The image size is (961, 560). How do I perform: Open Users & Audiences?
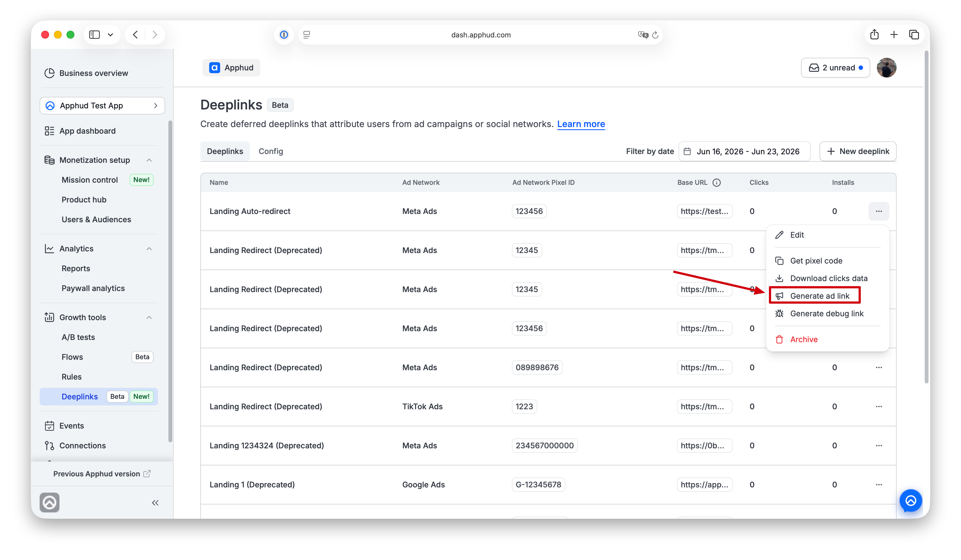click(x=96, y=219)
